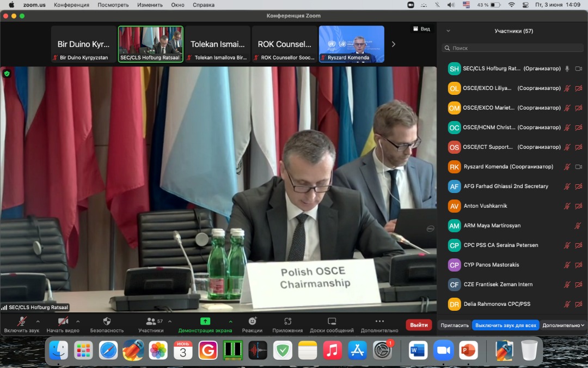Toggle camera for Anton Vushkarnik
The image size is (588, 368).
(579, 206)
